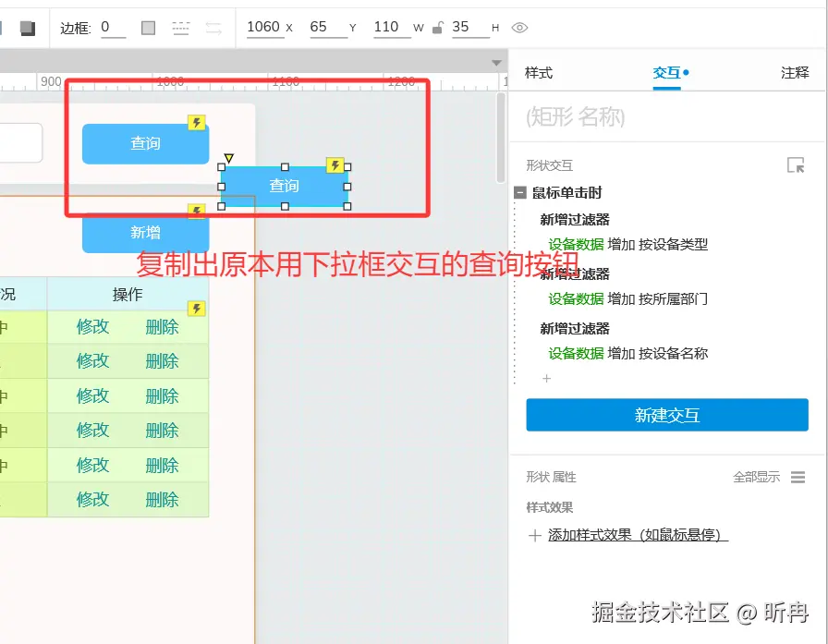The width and height of the screenshot is (828, 644).
Task: Click the 操作 column header
Action: pyautogui.click(x=128, y=294)
